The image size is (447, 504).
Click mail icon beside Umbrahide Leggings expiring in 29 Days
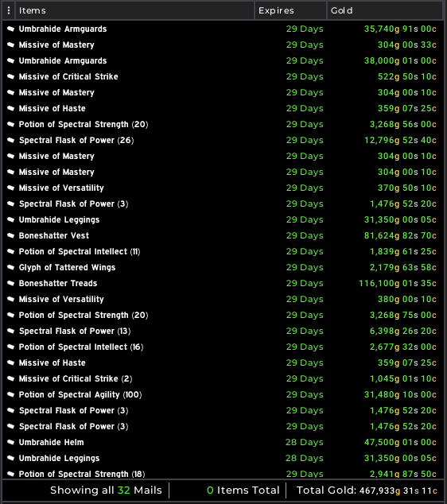pos(10,219)
